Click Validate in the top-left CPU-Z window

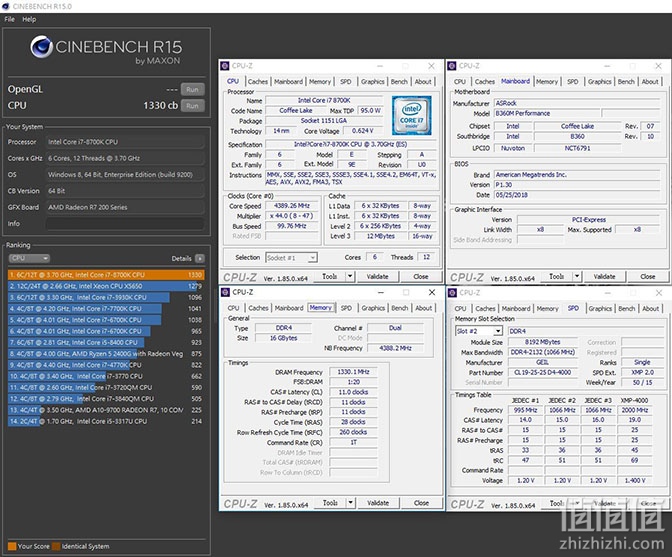click(377, 277)
